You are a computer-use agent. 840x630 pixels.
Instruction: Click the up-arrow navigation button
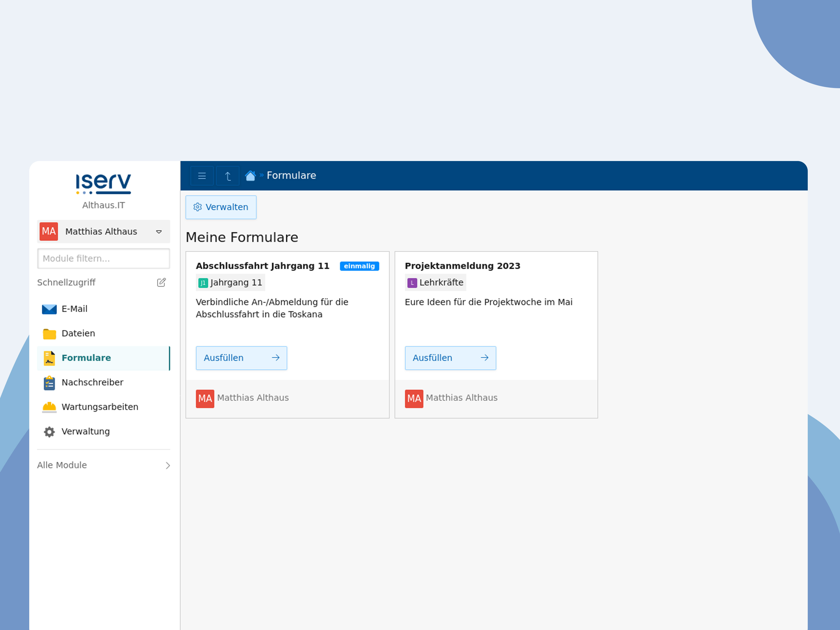tap(228, 176)
